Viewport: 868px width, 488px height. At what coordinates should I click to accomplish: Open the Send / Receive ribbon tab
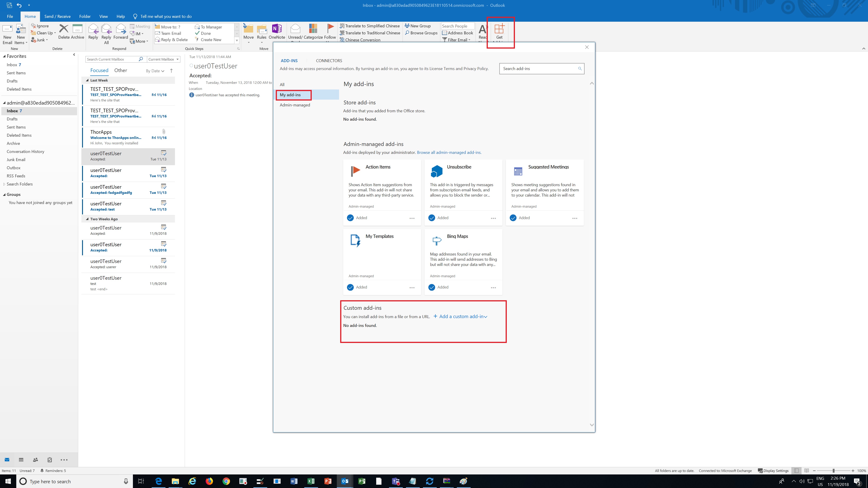click(57, 16)
